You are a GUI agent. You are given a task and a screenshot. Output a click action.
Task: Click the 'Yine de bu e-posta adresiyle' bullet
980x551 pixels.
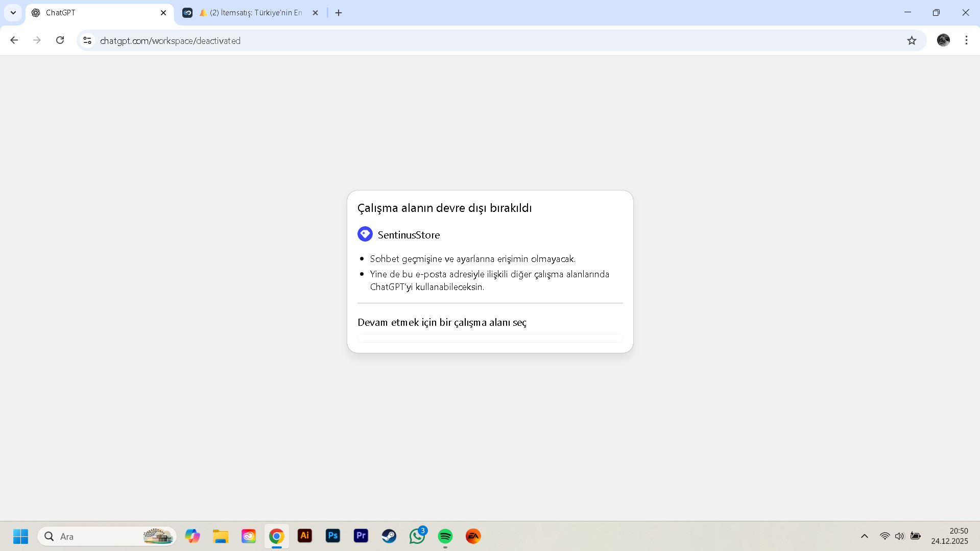pyautogui.click(x=490, y=280)
